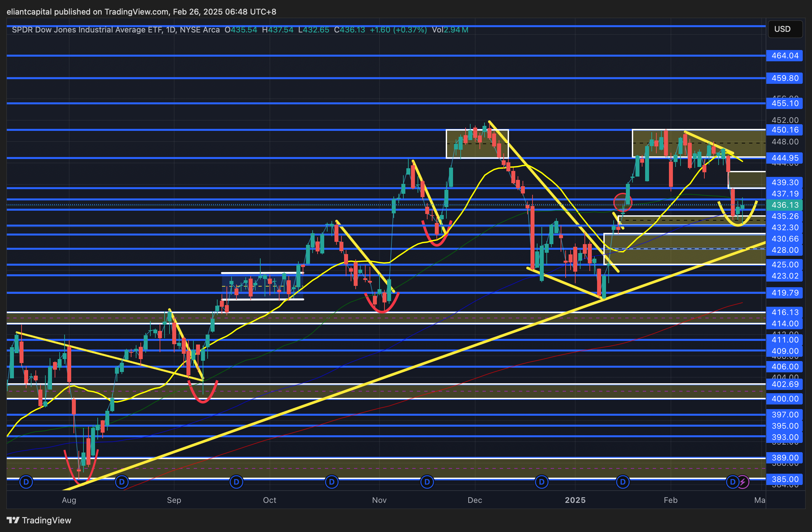Click the dividend D marker before Aug
Image resolution: width=812 pixels, height=532 pixels.
pyautogui.click(x=26, y=482)
